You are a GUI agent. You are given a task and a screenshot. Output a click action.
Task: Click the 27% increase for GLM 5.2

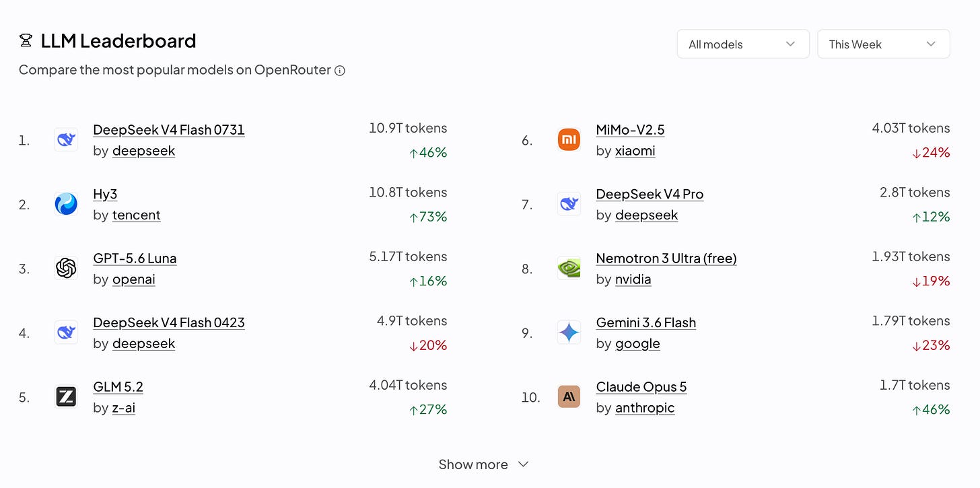pos(428,410)
